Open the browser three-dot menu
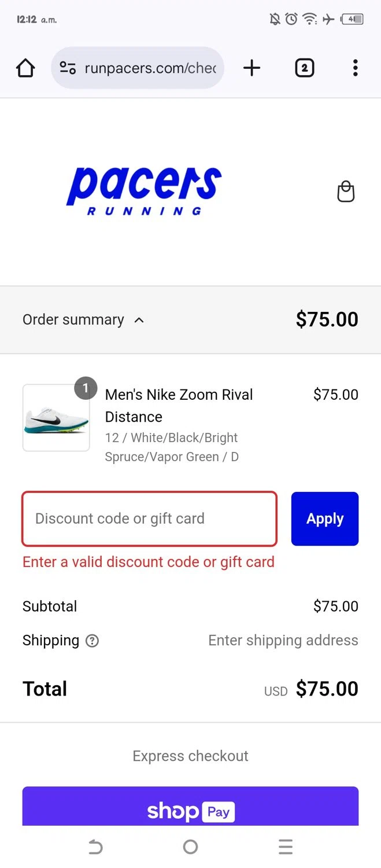The width and height of the screenshot is (381, 868). coord(355,68)
